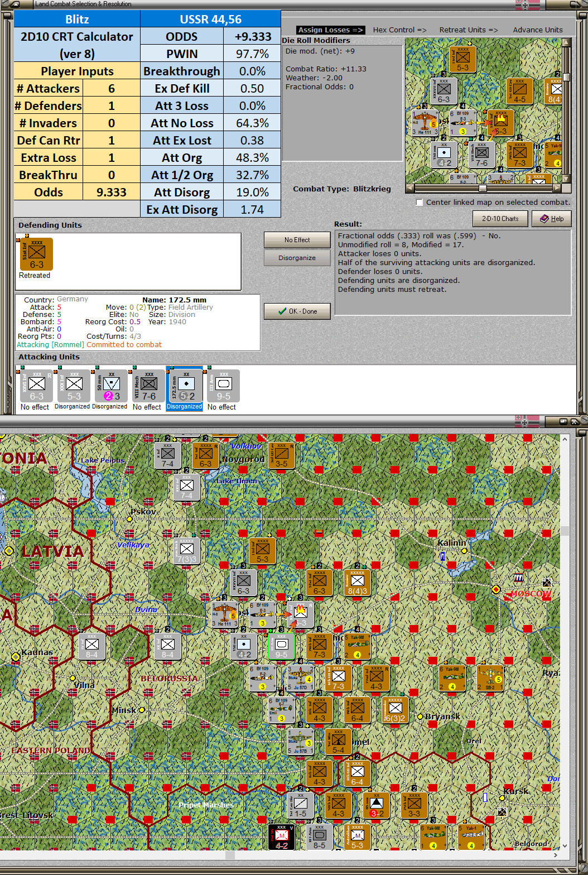The image size is (588, 875).
Task: Click the XXXVII Inf 6-3 on main map
Action: (x=243, y=583)
